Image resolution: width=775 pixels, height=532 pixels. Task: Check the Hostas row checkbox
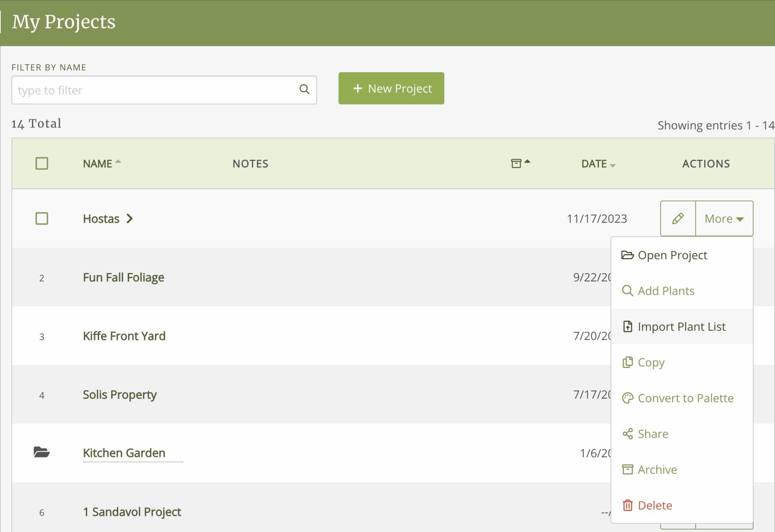(x=42, y=218)
